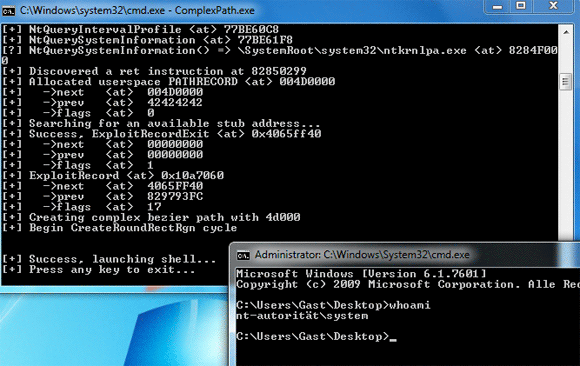Click the ntkrnlpa.exe path text
580x366 pixels.
352,50
